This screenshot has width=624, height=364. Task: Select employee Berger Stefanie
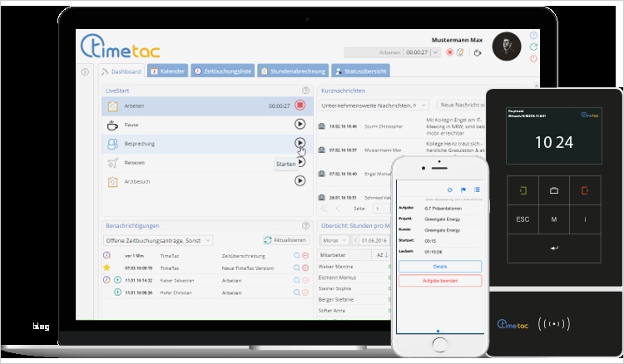click(x=336, y=300)
